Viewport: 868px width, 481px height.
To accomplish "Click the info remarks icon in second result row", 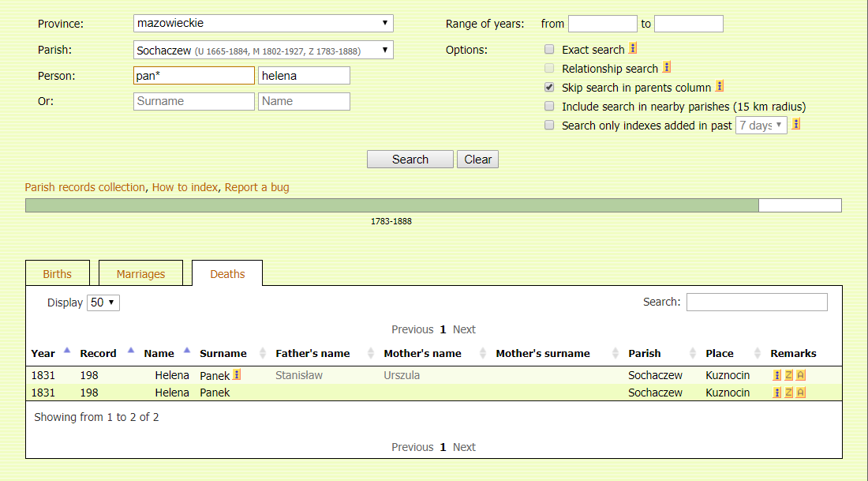I will click(776, 393).
